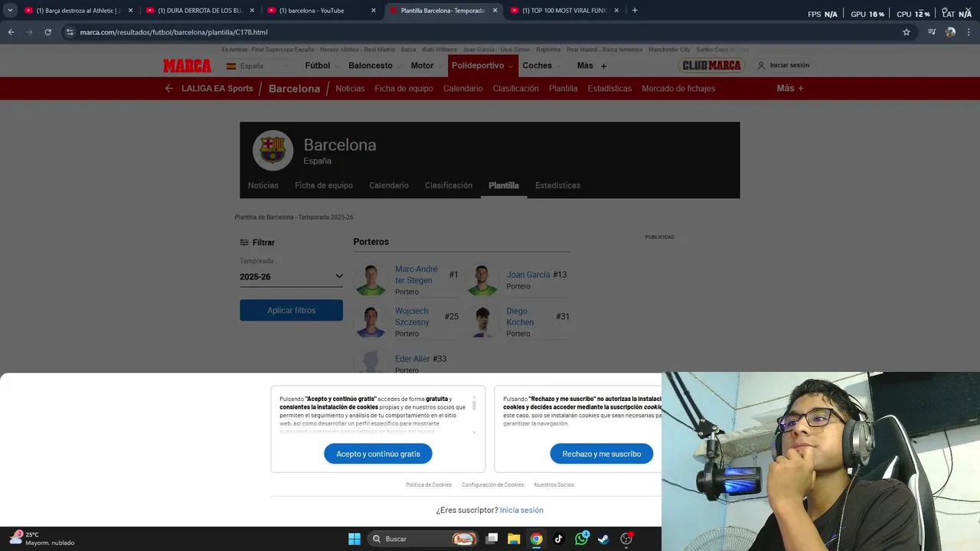The height and width of the screenshot is (551, 980).
Task: Click Iniciar sesión in site header
Action: point(789,66)
